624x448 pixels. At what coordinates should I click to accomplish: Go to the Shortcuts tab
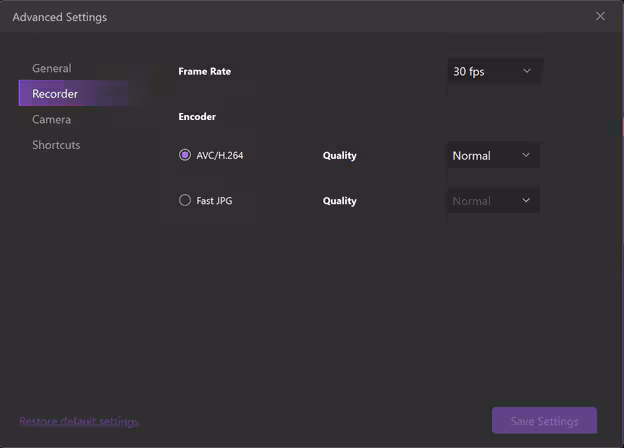tap(56, 145)
